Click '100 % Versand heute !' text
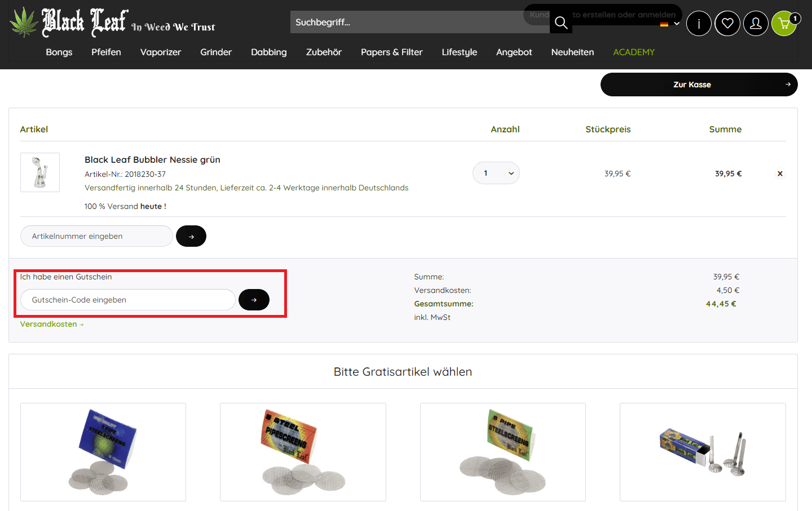The width and height of the screenshot is (812, 511). click(125, 206)
